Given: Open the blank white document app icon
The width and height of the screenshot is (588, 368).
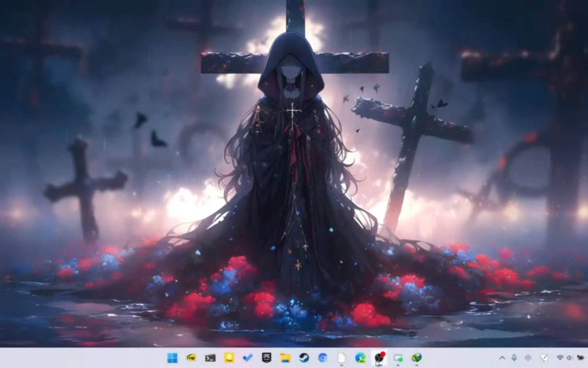Looking at the screenshot, I should 342,358.
